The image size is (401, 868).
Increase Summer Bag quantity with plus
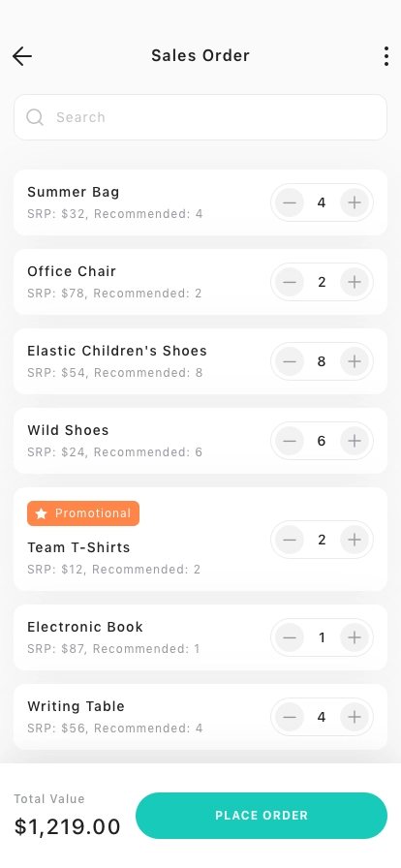point(355,202)
